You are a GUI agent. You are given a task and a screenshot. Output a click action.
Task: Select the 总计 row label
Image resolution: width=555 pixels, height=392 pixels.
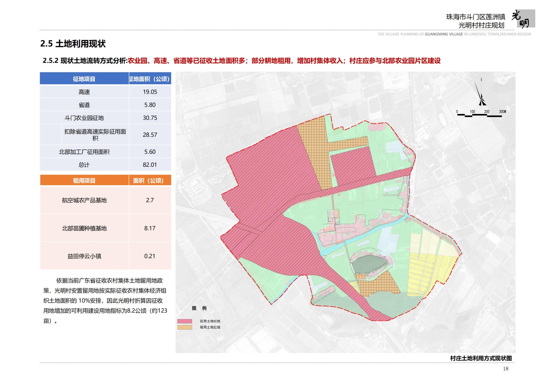(84, 165)
